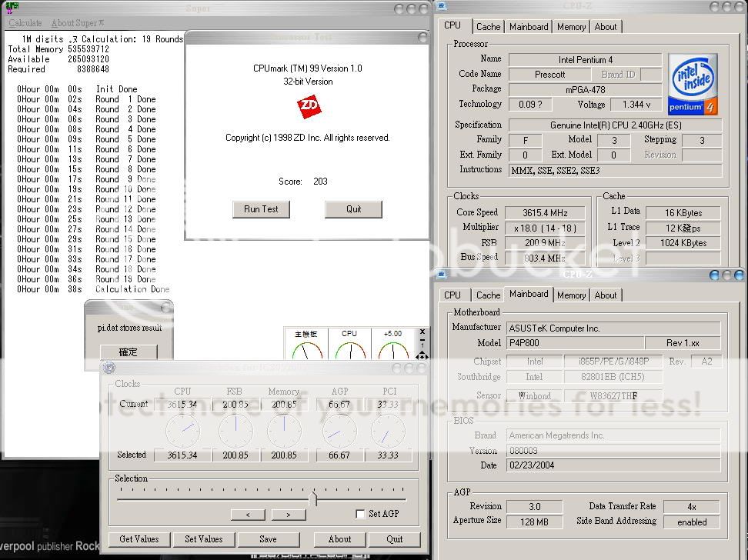Close the hardware monitor gauge widget
This screenshot has width=748, height=560.
[422, 332]
